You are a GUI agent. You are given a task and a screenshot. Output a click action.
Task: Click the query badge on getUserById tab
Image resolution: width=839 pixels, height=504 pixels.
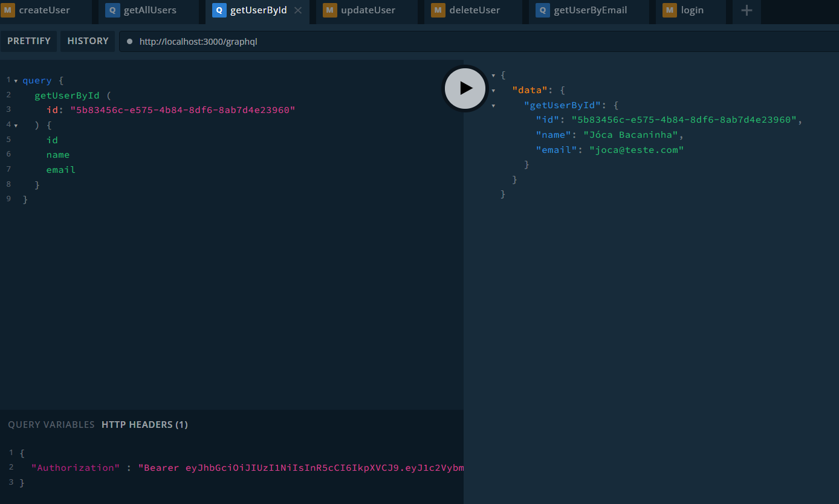[x=218, y=10]
